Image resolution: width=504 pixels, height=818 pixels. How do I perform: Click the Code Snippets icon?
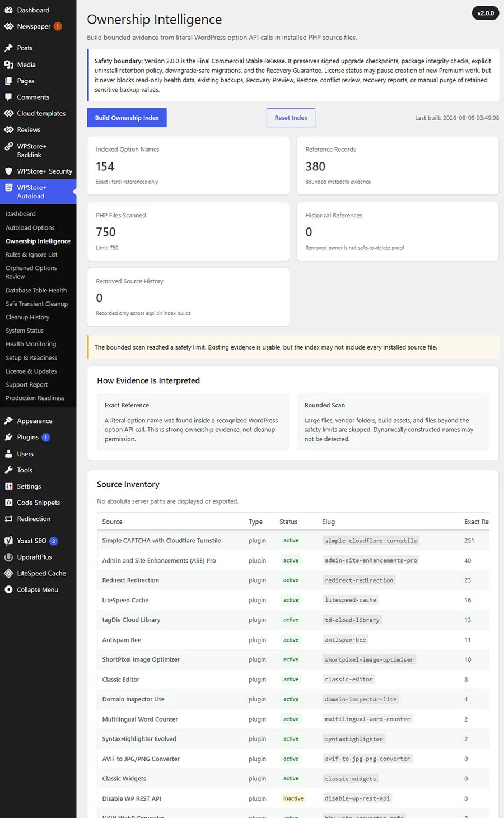(8, 503)
